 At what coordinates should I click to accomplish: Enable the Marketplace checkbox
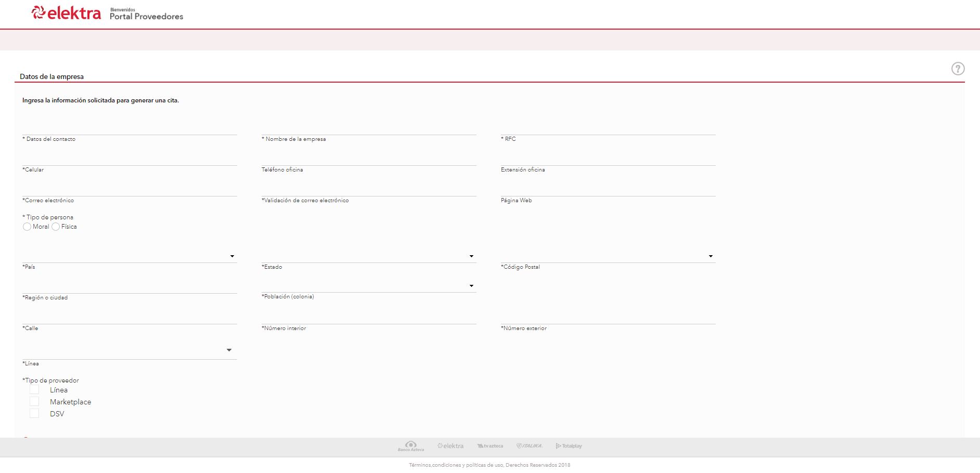tap(34, 401)
